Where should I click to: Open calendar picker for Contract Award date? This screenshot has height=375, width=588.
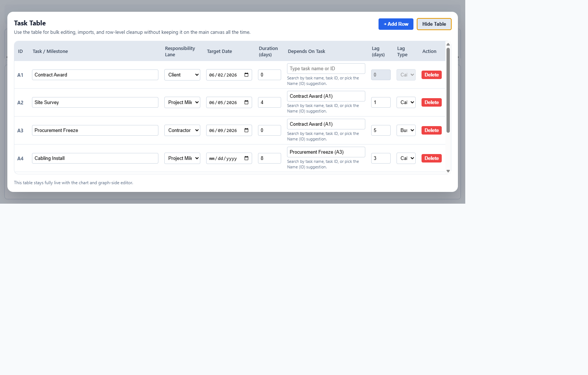[x=246, y=75]
